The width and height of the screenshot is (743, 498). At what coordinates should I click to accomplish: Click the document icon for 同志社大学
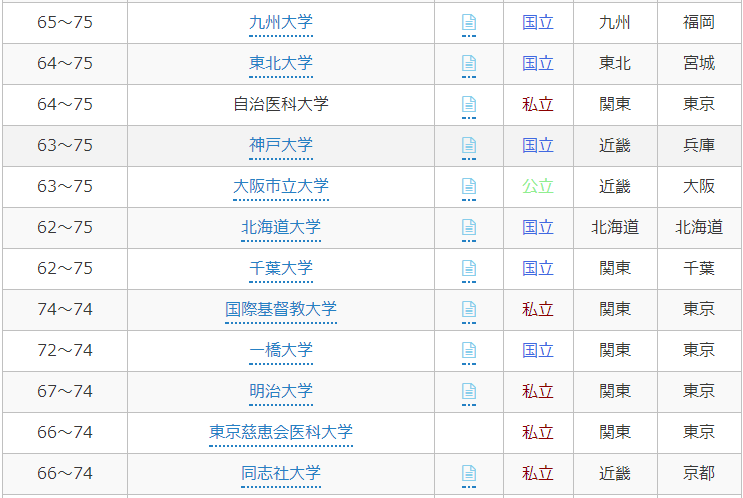coord(468,473)
